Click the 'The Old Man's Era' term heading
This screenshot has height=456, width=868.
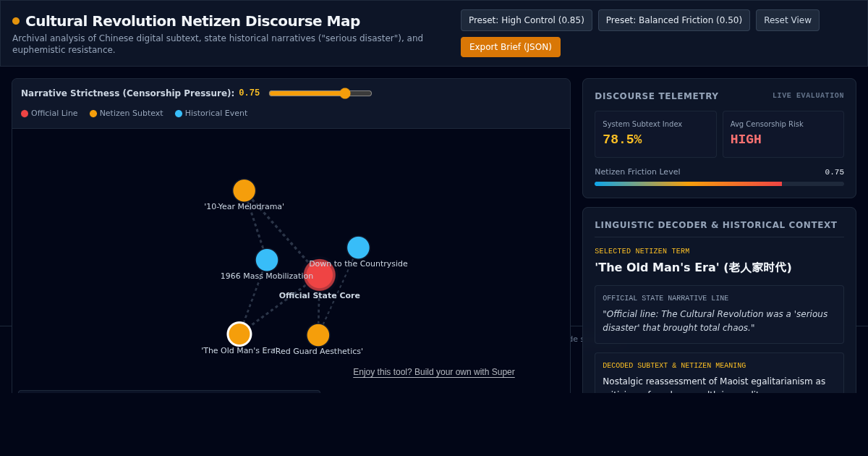[693, 268]
